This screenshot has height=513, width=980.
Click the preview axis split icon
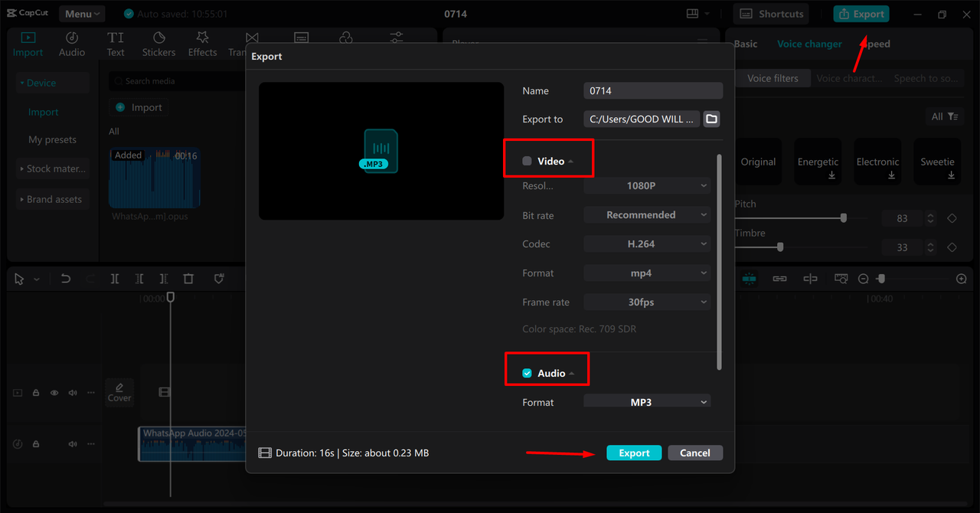point(810,279)
